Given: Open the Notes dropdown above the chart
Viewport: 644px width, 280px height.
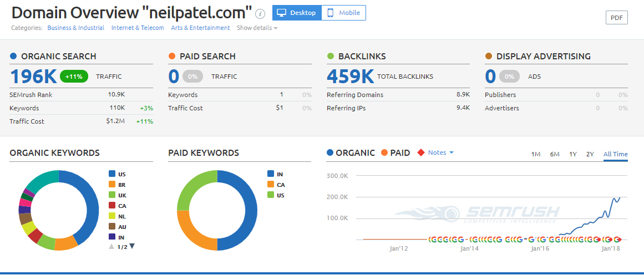Looking at the screenshot, I should point(441,152).
